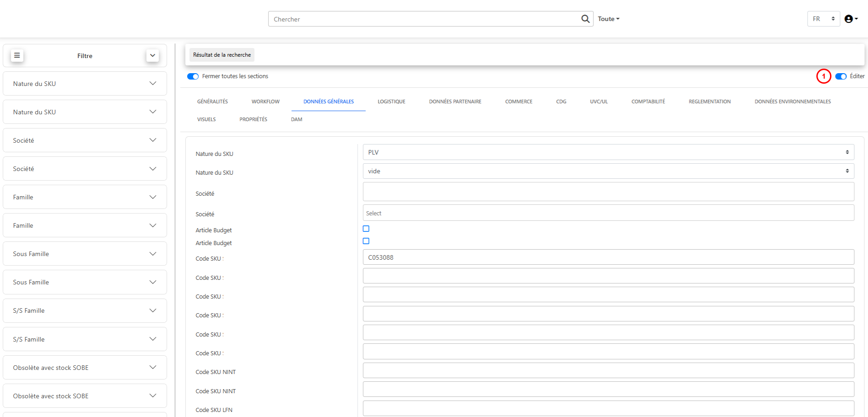Viewport: 868px width, 417px height.
Task: Check the second Article Budget checkbox
Action: coord(366,241)
